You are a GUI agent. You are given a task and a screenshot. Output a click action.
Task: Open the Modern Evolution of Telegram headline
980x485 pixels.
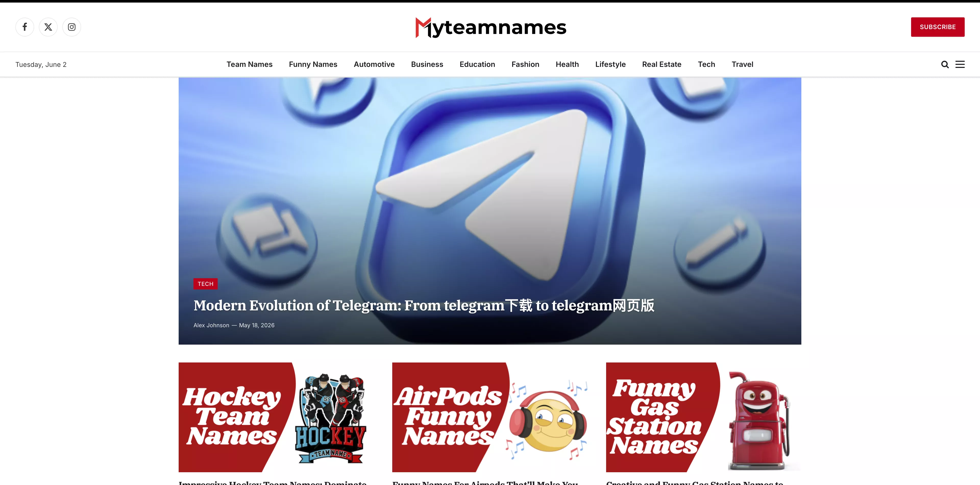point(424,306)
